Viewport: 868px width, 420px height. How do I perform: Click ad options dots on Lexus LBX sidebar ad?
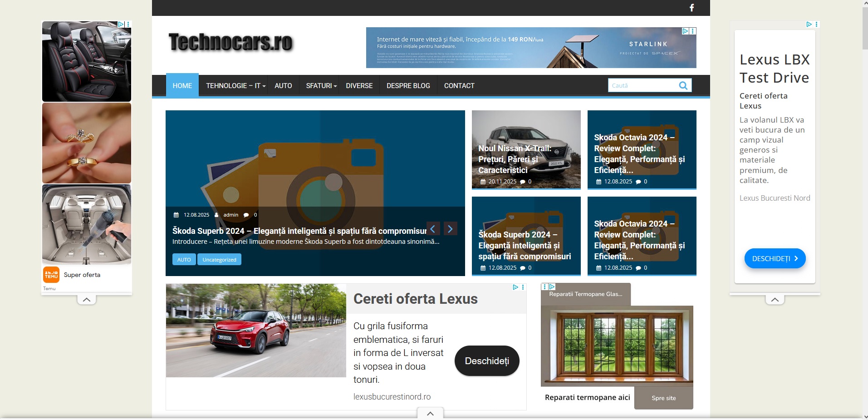[x=816, y=24]
